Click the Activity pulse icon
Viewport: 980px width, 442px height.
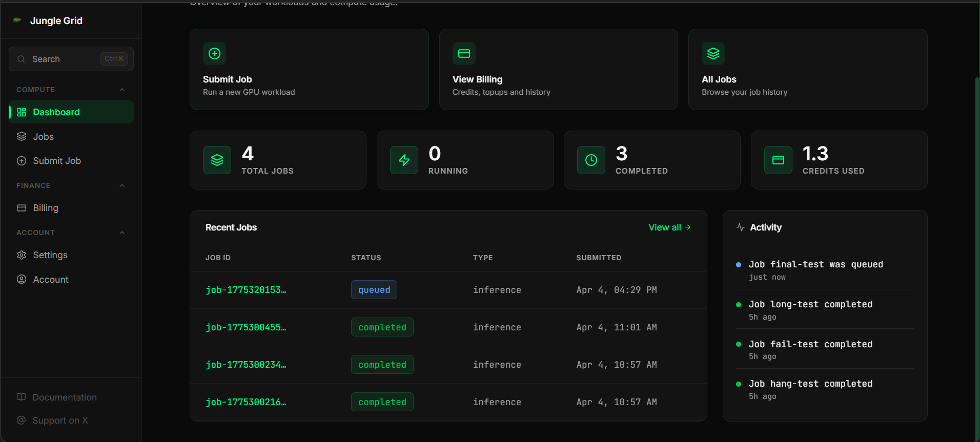click(740, 227)
